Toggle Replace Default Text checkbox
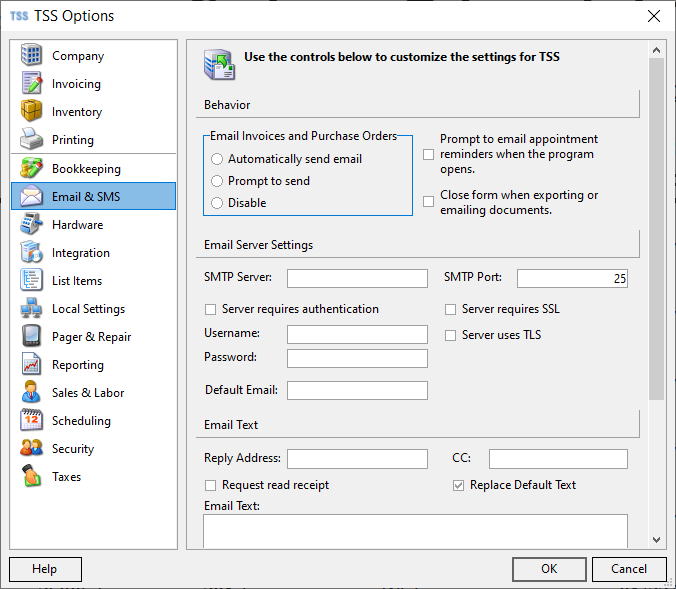 click(x=458, y=486)
